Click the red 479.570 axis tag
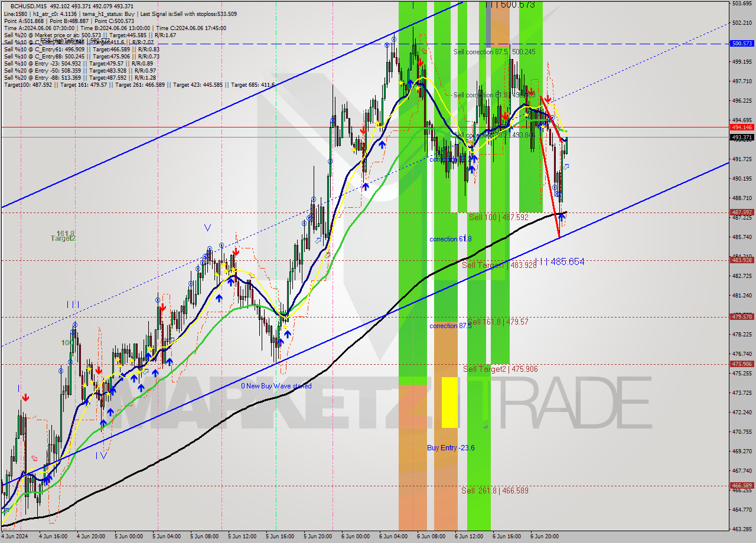The height and width of the screenshot is (543, 756). tap(742, 316)
